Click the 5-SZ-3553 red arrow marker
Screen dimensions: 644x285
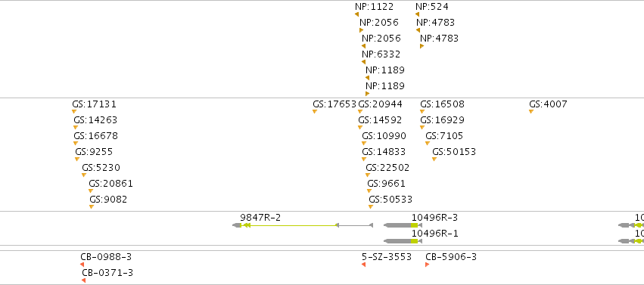click(x=363, y=265)
